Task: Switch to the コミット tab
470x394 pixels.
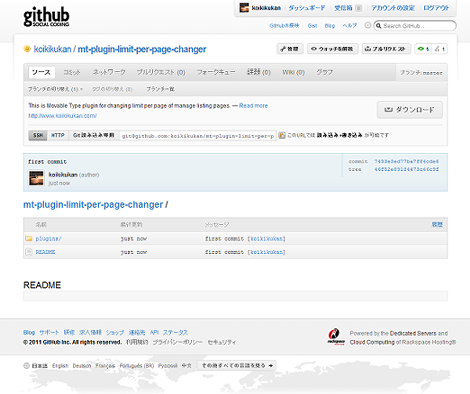Action: 72,72
